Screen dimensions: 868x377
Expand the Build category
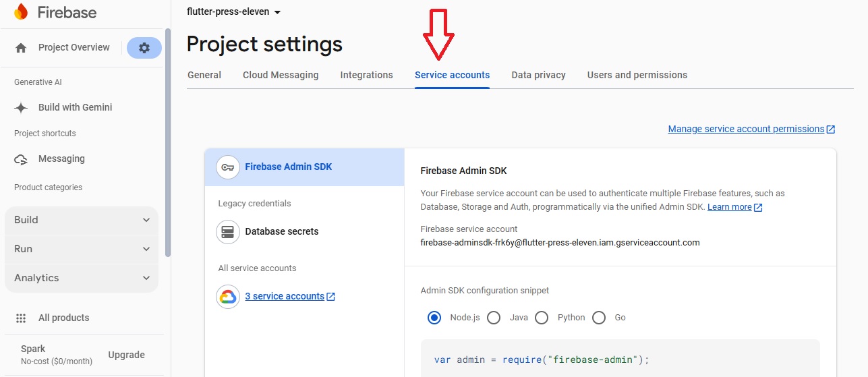[82, 220]
